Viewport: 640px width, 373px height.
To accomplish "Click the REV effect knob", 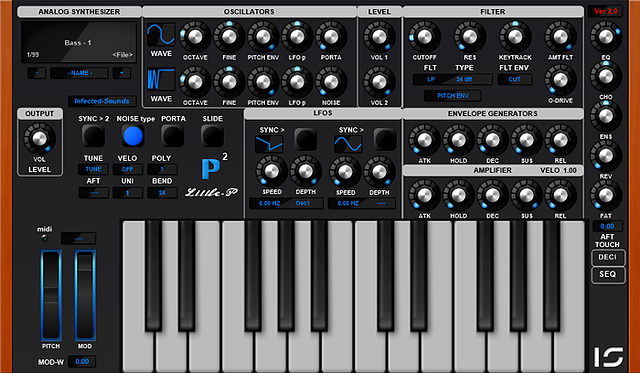I will point(606,156).
